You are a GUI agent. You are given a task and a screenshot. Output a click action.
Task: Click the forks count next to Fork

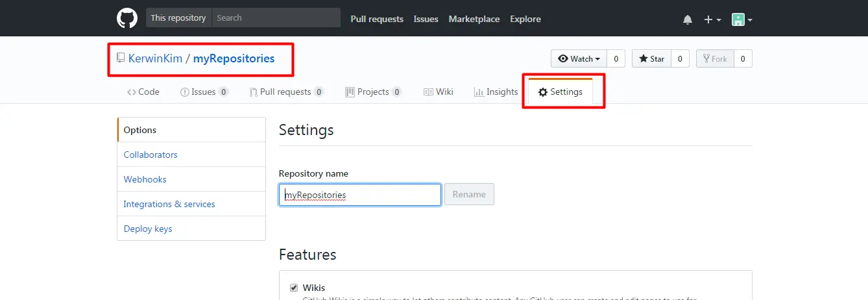(743, 58)
